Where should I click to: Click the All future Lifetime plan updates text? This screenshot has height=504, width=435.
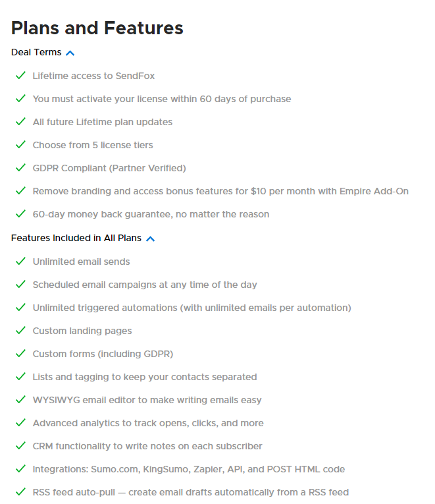tap(103, 122)
